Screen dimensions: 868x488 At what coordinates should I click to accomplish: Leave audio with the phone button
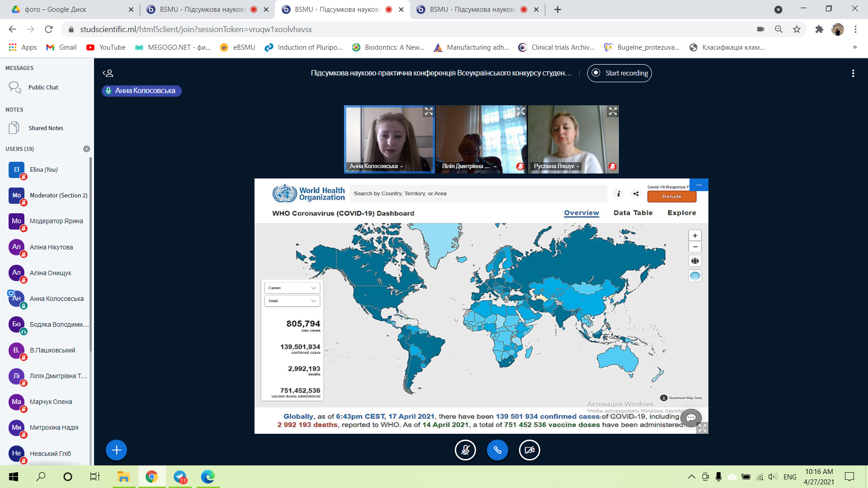[x=497, y=450]
